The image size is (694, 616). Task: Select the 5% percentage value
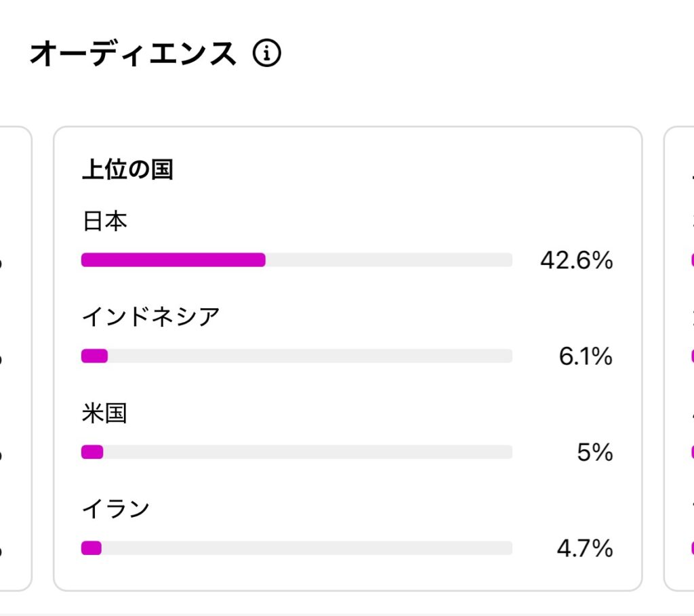click(x=595, y=452)
